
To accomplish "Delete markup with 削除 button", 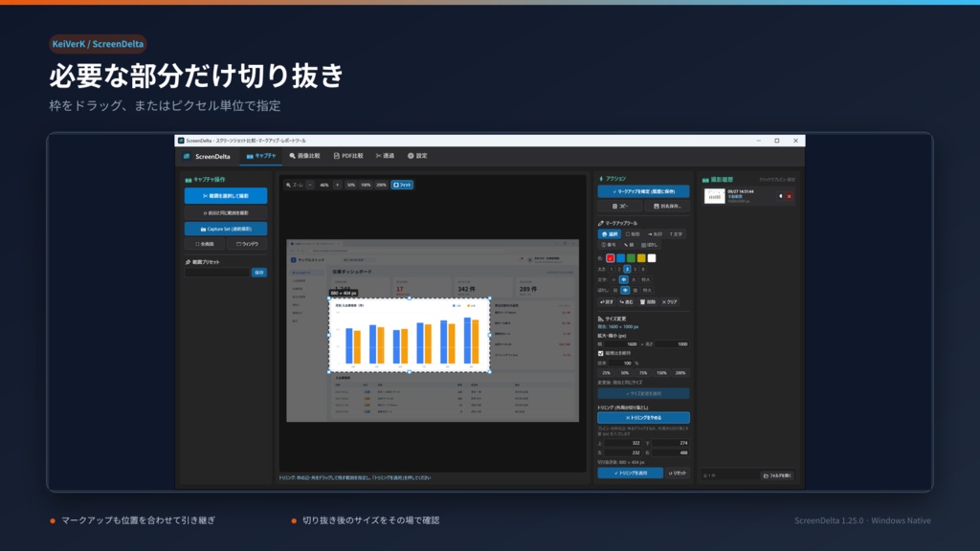I will (x=648, y=301).
